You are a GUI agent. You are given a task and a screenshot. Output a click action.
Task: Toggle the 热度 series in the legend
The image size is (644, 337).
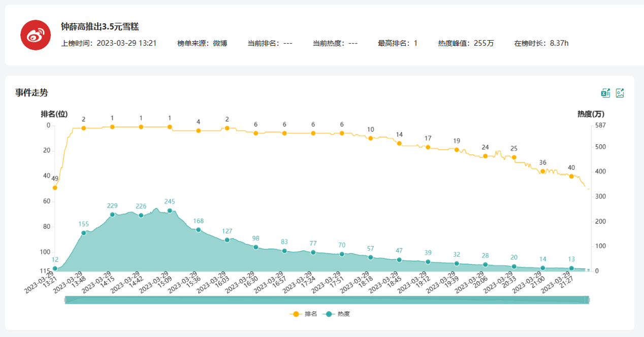point(337,314)
